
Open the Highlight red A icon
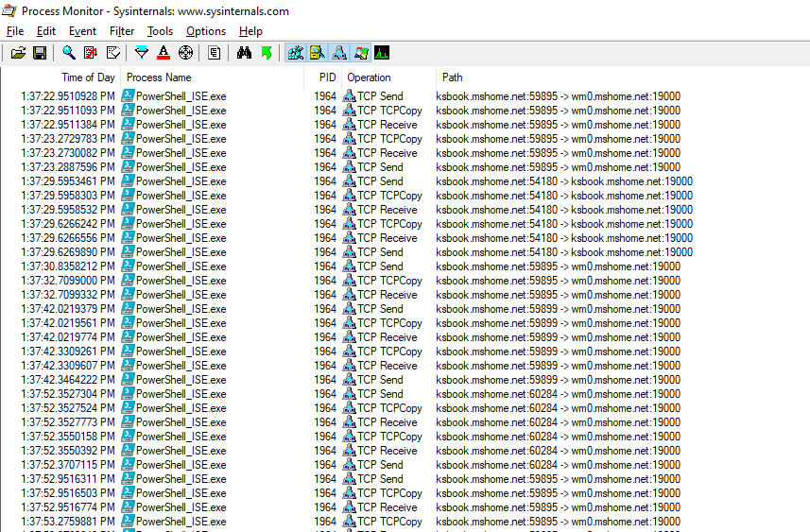click(x=164, y=53)
